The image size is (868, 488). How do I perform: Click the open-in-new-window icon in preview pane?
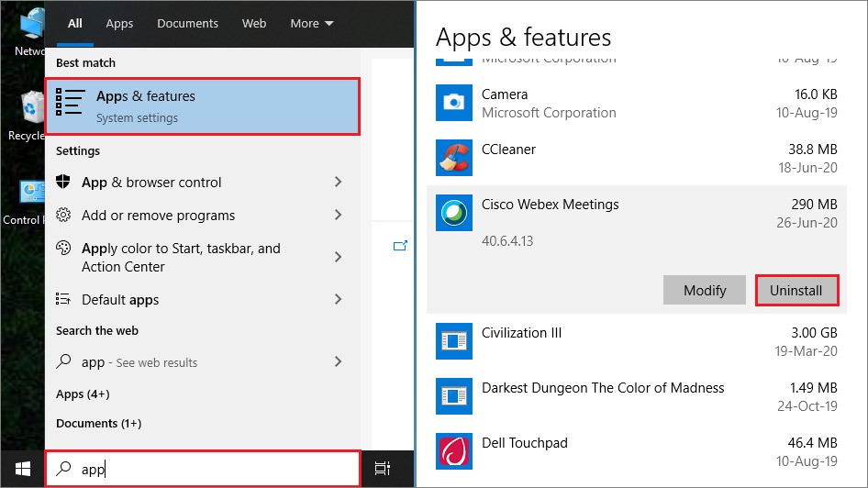[400, 246]
